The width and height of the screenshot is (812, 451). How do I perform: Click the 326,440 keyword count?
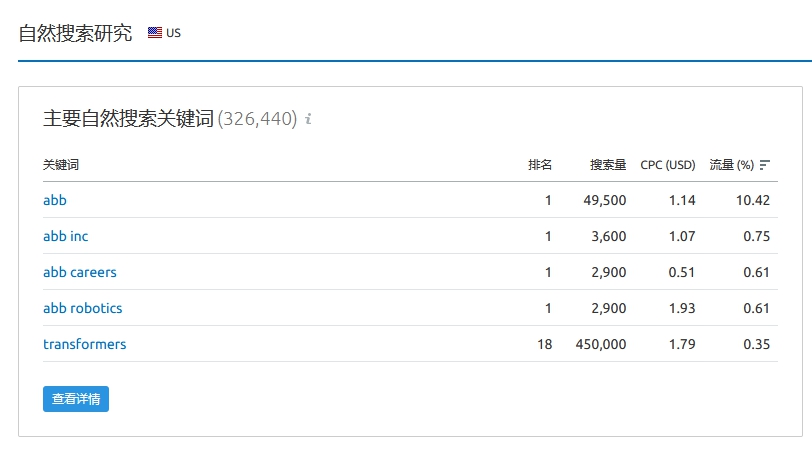point(257,119)
